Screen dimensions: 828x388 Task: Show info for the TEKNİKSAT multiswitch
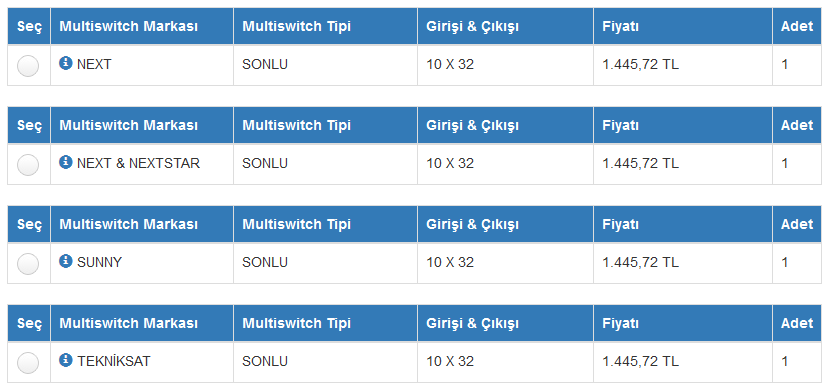coord(65,360)
